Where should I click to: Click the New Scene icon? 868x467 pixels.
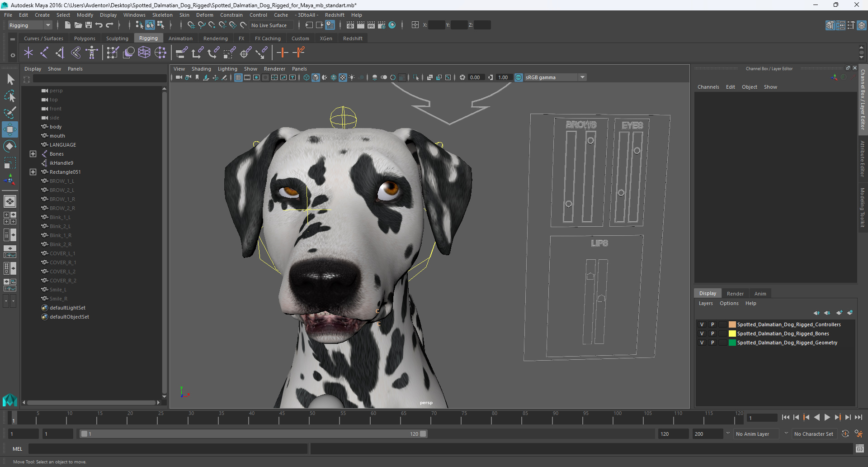[x=67, y=25]
